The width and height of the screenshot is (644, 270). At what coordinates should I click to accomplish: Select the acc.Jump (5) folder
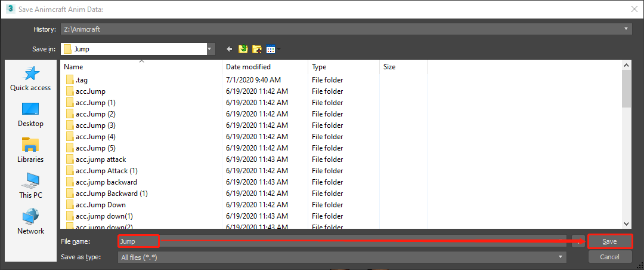pos(95,148)
